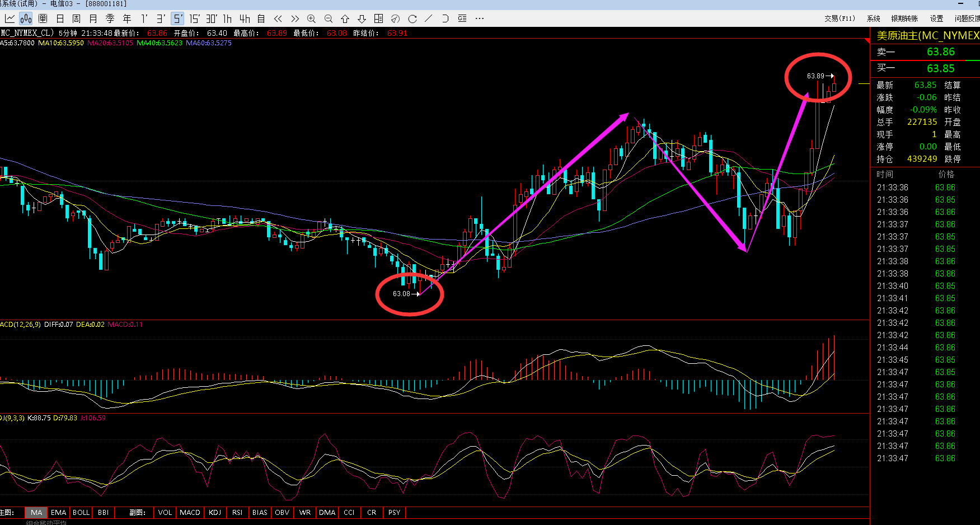Click the up arrow toolbar icon
980x525 pixels.
coord(345,18)
